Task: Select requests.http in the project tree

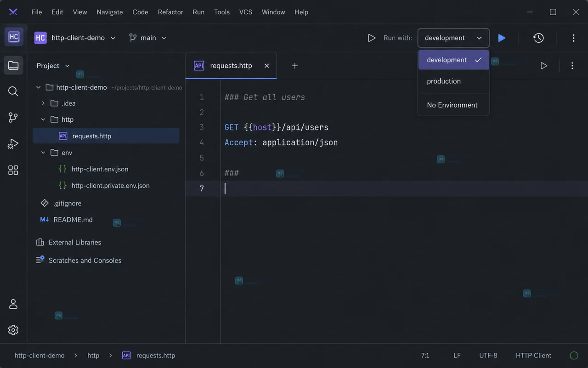Action: coord(106,136)
